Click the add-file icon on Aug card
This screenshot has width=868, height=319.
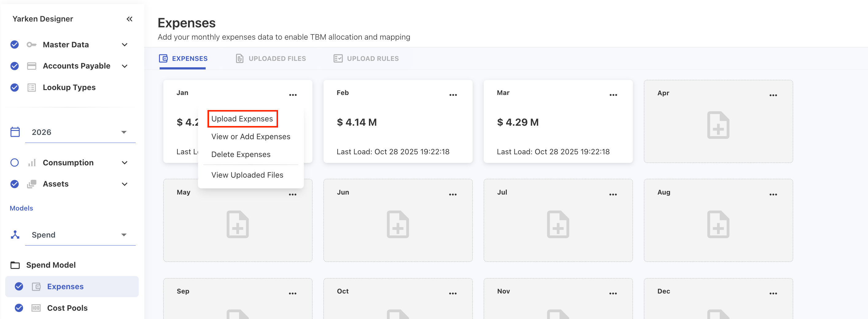tap(718, 224)
